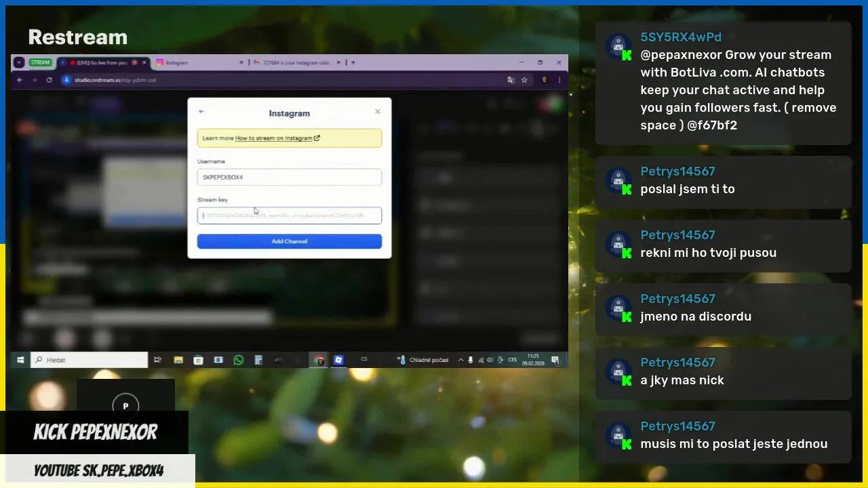The width and height of the screenshot is (868, 488).
Task: Open the notification center icon
Action: coord(555,360)
